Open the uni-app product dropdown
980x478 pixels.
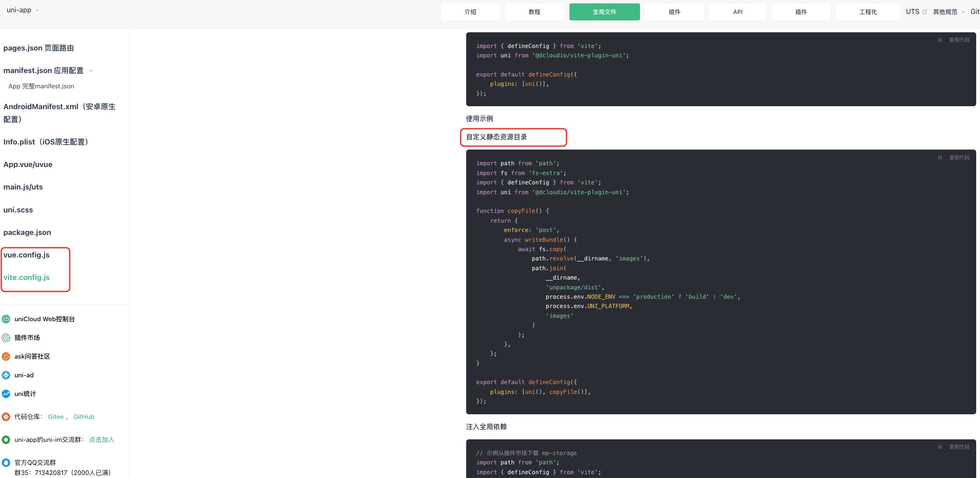click(x=23, y=10)
